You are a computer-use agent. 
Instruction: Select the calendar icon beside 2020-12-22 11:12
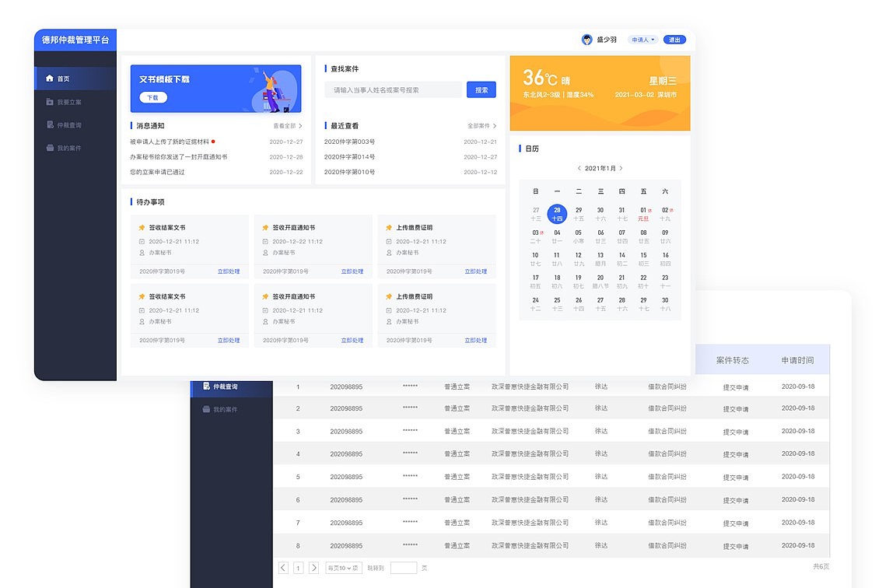click(265, 241)
